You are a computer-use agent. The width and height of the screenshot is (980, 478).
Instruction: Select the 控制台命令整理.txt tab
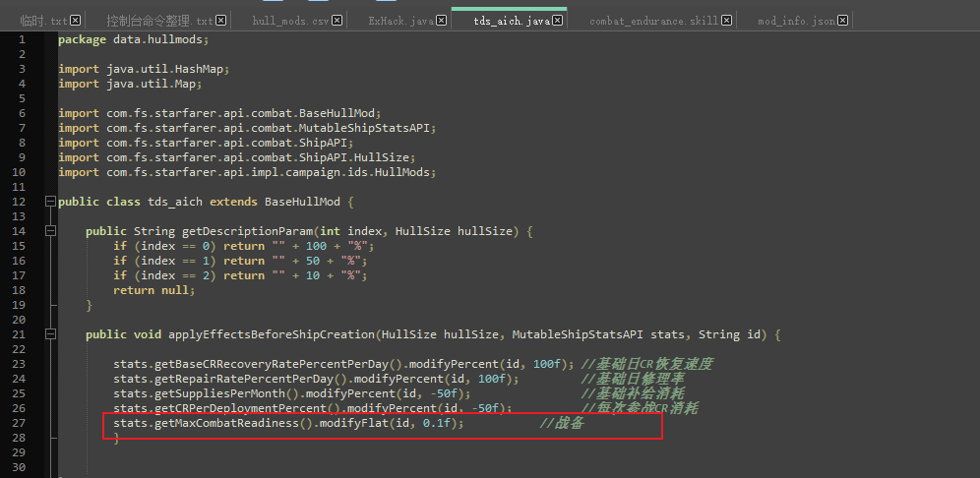click(x=158, y=21)
